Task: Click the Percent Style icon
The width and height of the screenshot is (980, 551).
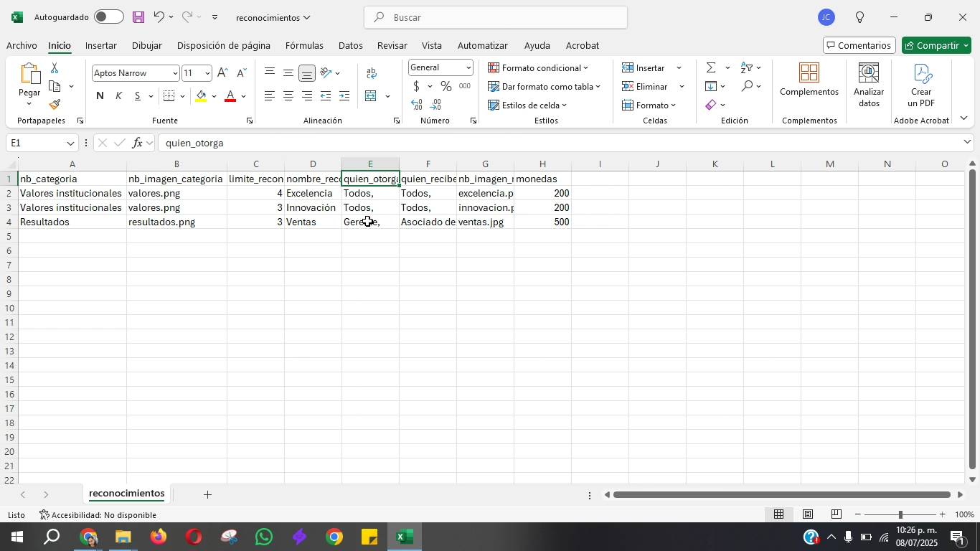Action: [x=446, y=87]
